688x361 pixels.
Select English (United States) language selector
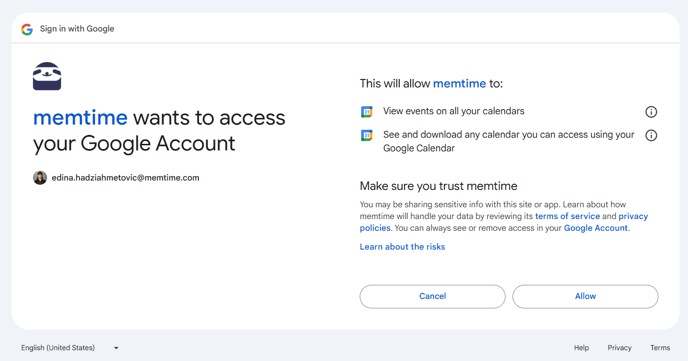[70, 348]
